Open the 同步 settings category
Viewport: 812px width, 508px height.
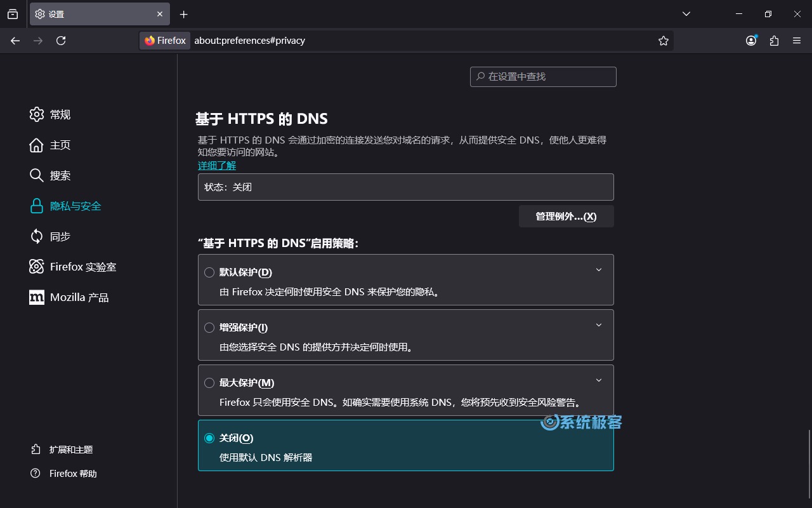[x=50, y=236]
